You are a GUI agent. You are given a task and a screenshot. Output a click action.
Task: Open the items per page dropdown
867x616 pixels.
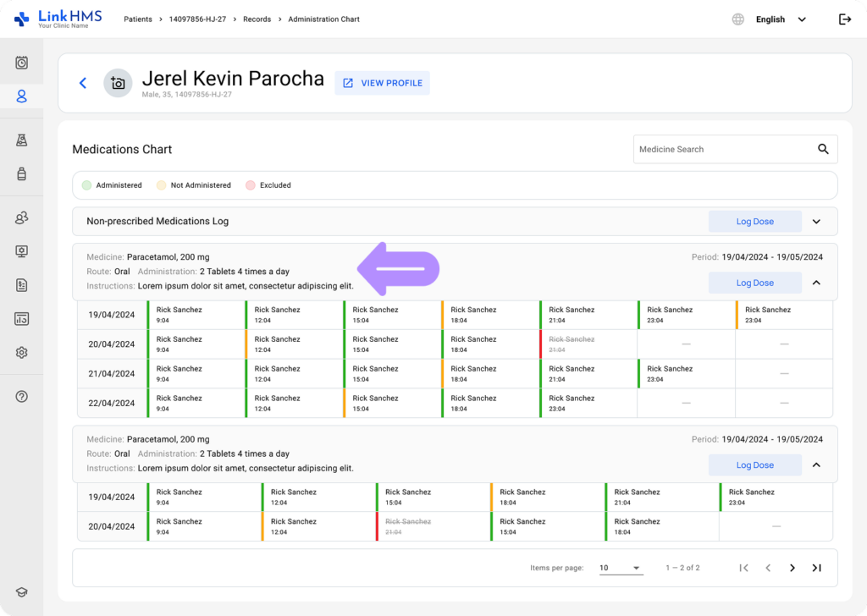tap(621, 568)
